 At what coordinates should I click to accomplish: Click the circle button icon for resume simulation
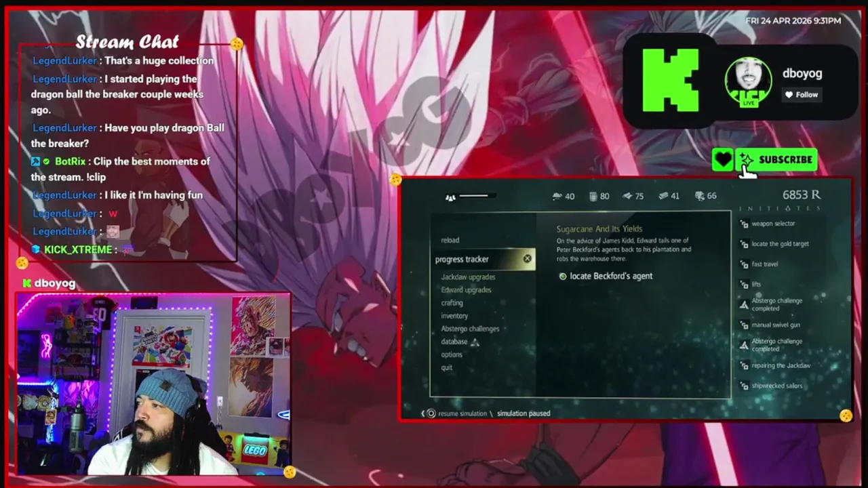[431, 413]
